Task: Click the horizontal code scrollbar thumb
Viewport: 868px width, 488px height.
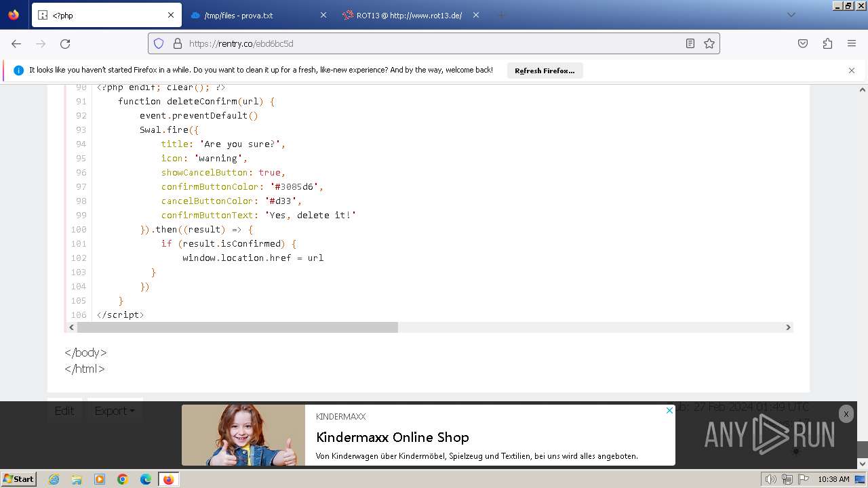Action: (x=237, y=327)
